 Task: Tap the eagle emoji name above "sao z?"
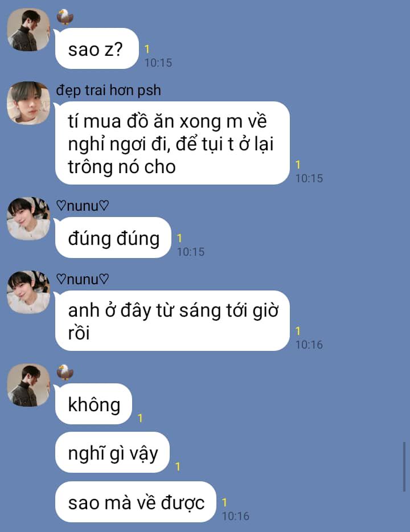point(65,17)
